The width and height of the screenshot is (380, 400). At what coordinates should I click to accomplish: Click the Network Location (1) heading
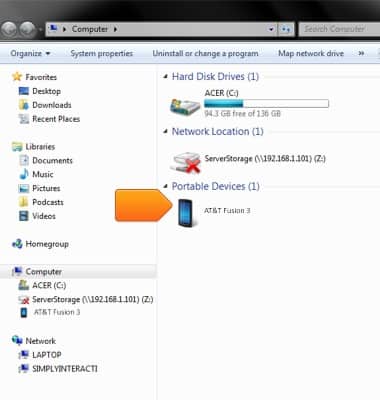click(x=217, y=132)
